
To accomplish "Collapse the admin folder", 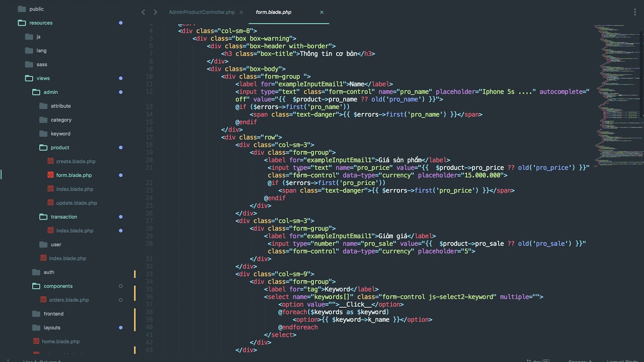I will coord(36,92).
